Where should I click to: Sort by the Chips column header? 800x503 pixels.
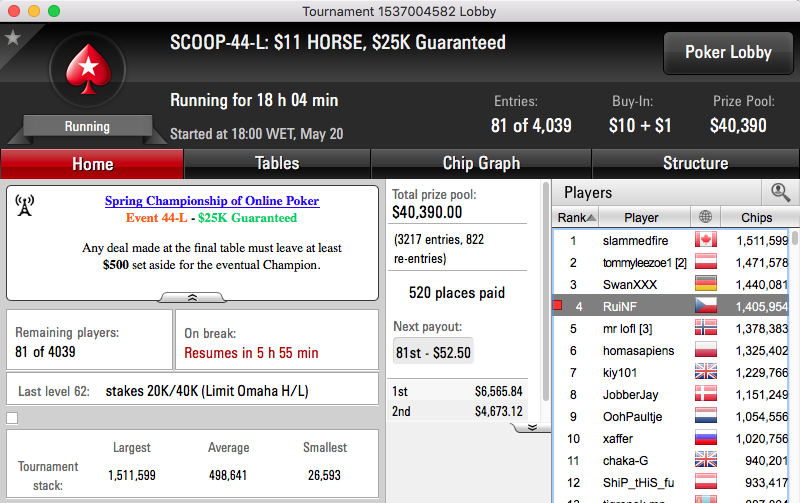tap(759, 217)
